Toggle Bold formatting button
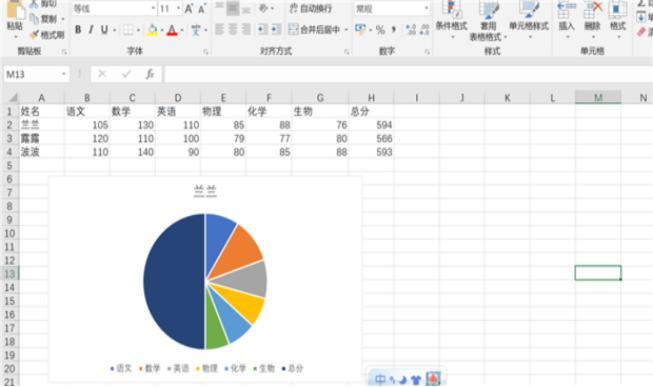Viewport: 653px width, 387px height. click(78, 30)
